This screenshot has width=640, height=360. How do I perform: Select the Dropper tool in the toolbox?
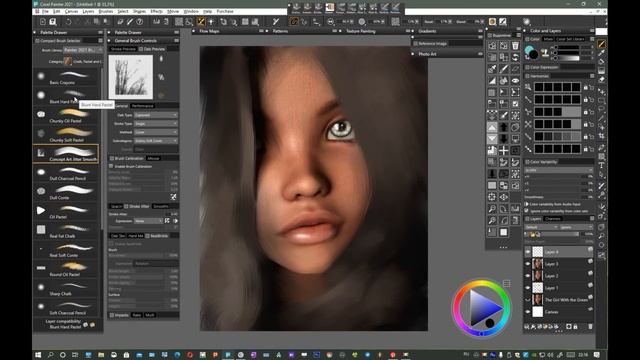pyautogui.click(x=601, y=53)
